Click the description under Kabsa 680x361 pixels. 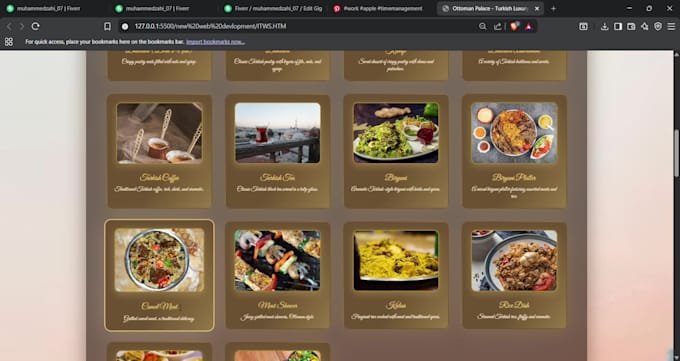396,317
